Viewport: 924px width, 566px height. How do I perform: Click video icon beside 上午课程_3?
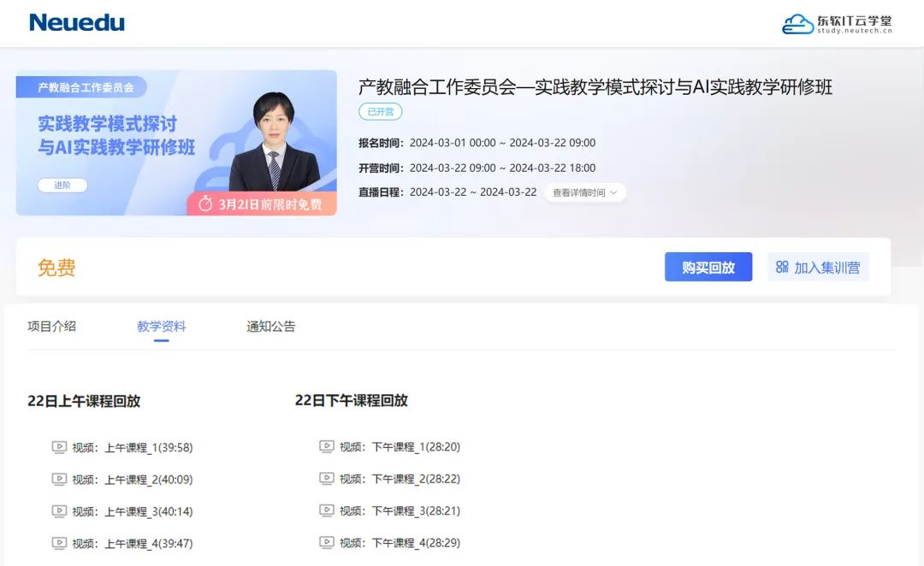59,511
